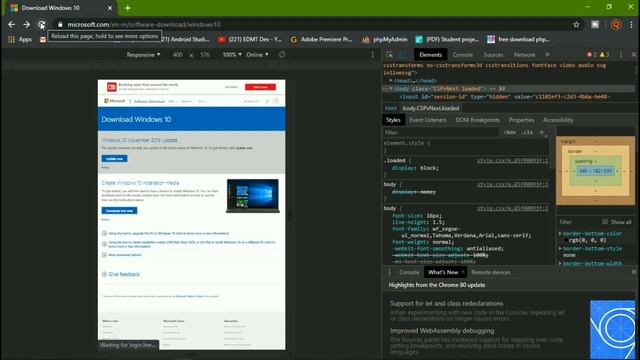This screenshot has width=640, height=360.
Task: Focus the computed styles Filter field
Action: coord(578,222)
